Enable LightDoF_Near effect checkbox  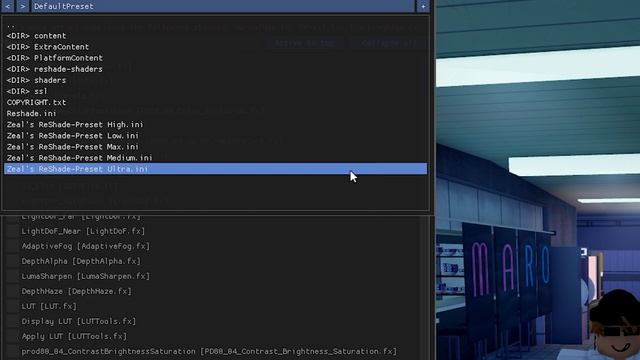pos(12,231)
